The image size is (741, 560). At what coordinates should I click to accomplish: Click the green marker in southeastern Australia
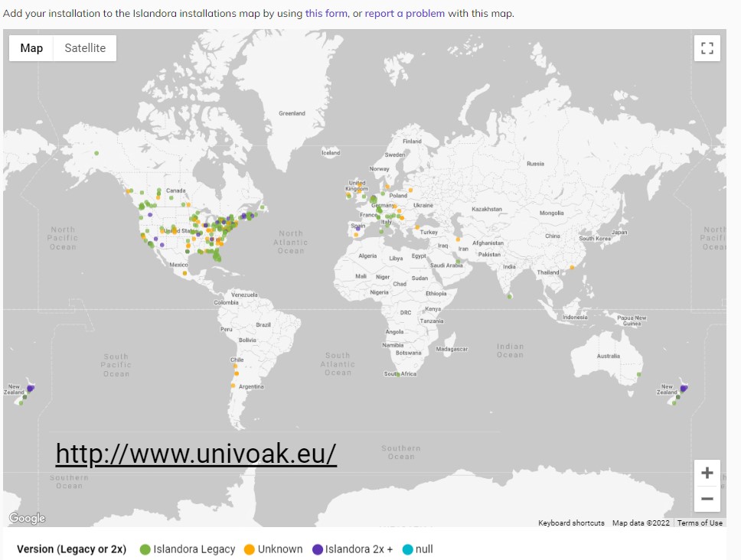click(x=639, y=374)
